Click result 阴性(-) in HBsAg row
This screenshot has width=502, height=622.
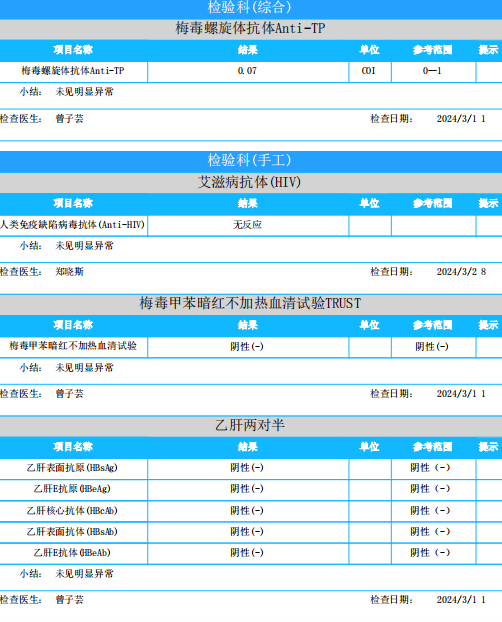click(x=247, y=468)
